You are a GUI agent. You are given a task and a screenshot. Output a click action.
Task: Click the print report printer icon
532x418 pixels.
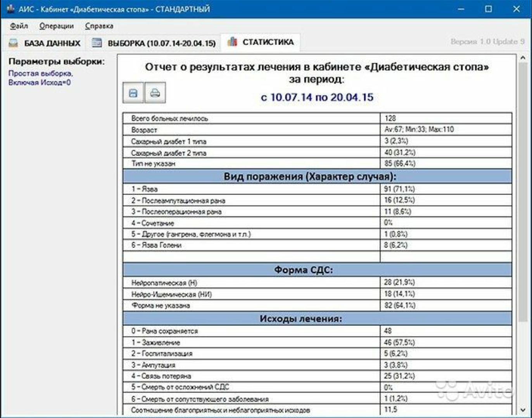[x=155, y=93]
